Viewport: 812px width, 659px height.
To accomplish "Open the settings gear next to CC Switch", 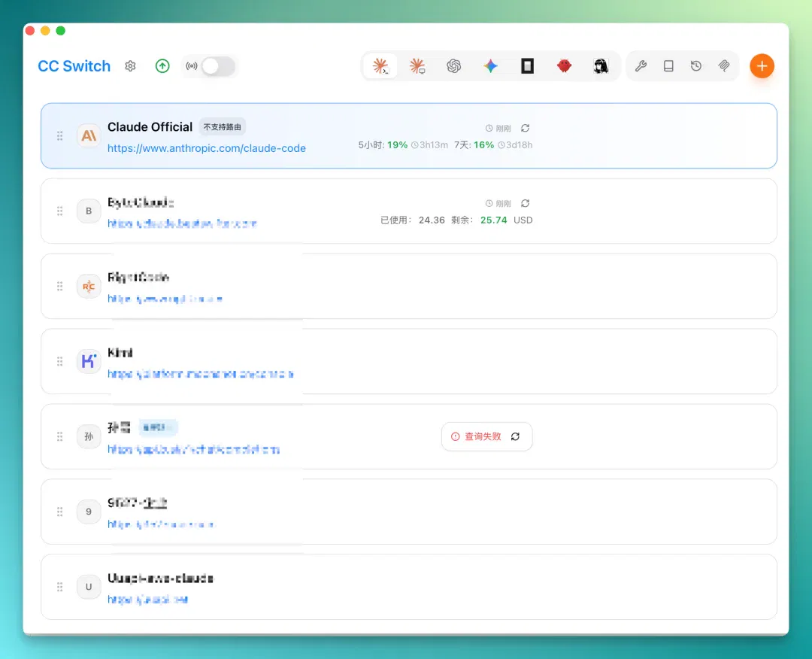I will [x=131, y=66].
